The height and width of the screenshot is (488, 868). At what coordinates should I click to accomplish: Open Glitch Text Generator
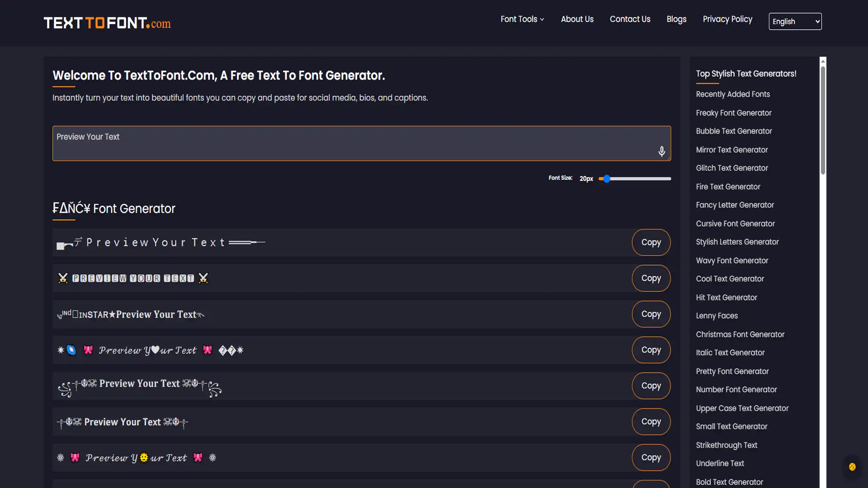(732, 168)
